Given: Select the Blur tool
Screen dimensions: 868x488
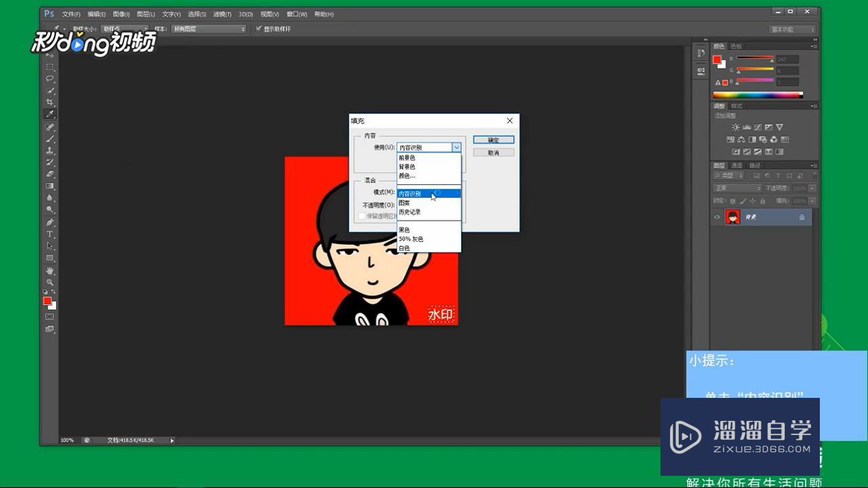Looking at the screenshot, I should click(50, 198).
